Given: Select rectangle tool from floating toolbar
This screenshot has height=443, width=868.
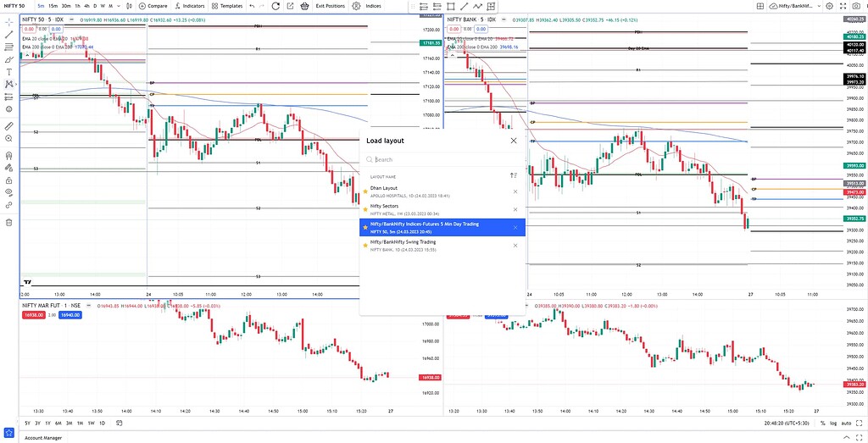Looking at the screenshot, I should tap(451, 7).
